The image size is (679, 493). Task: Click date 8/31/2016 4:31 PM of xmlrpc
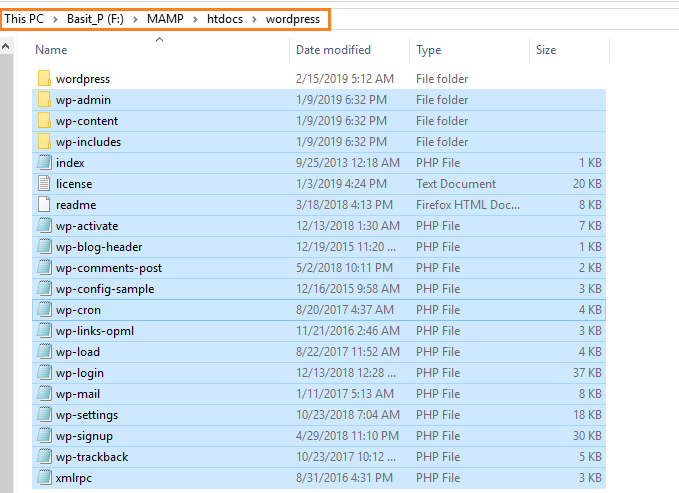tap(344, 477)
